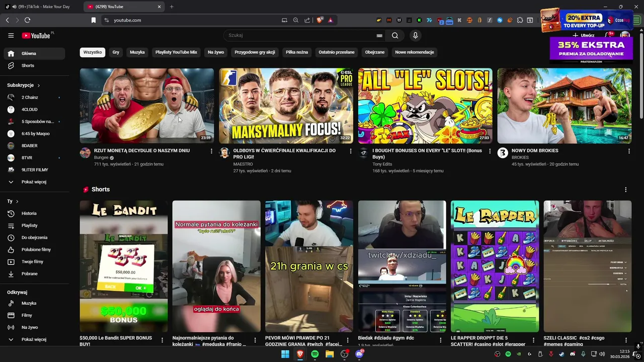Open 9LITER FILMY subscription
The height and width of the screenshot is (362, 644).
(34, 170)
